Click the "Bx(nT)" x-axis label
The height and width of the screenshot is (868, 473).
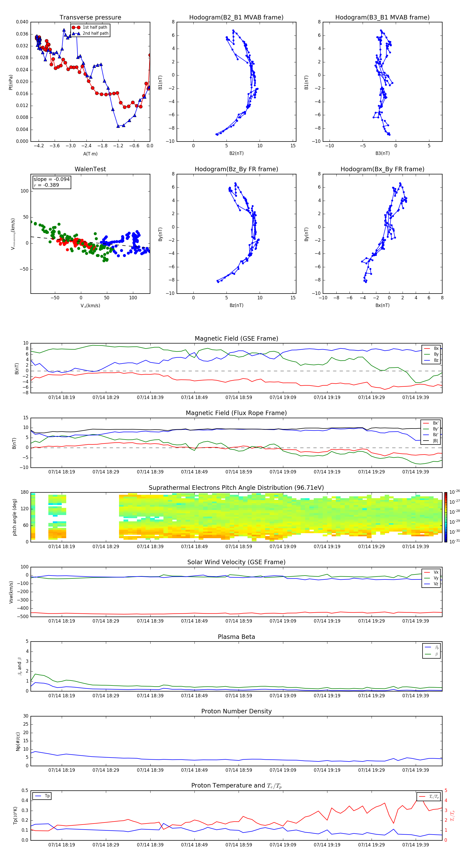[x=382, y=305]
